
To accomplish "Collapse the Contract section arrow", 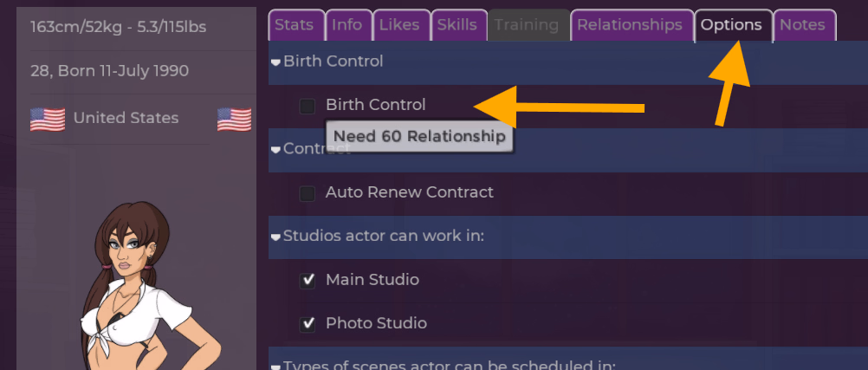I will (x=276, y=149).
